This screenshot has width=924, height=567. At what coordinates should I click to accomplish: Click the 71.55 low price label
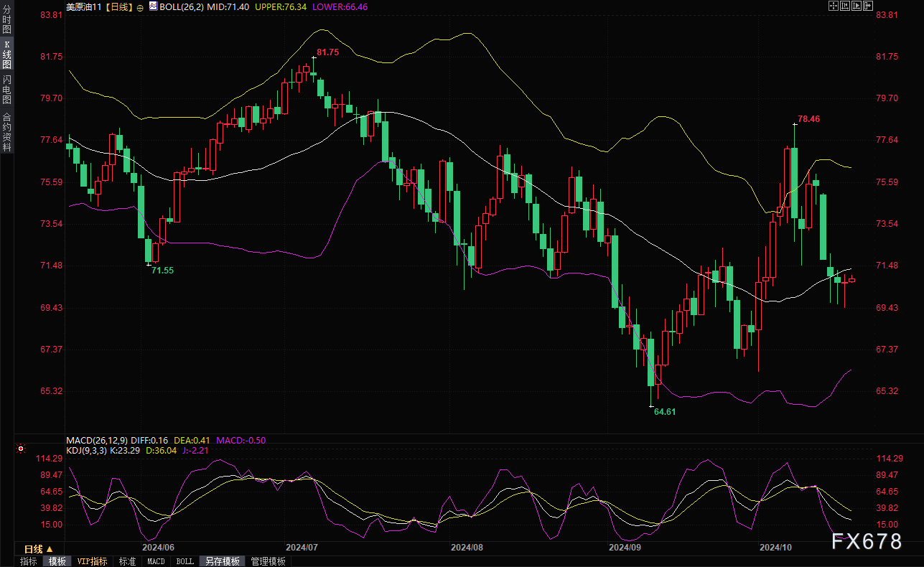[162, 271]
